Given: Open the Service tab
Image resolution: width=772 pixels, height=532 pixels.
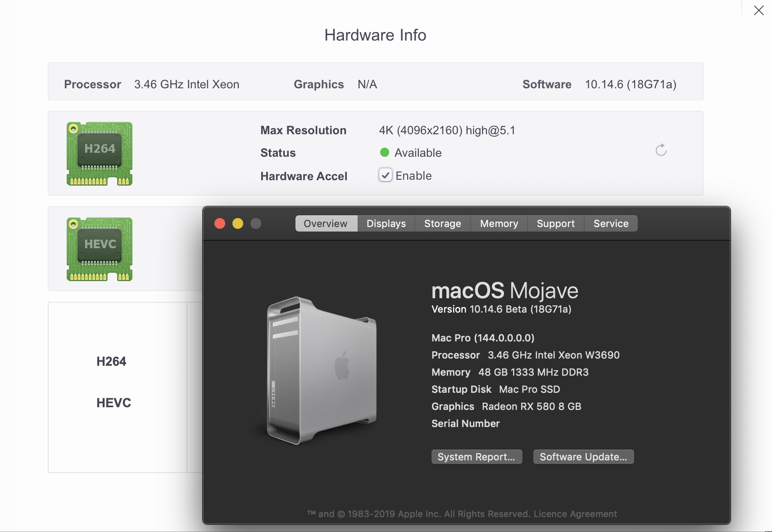Looking at the screenshot, I should tap(611, 223).
